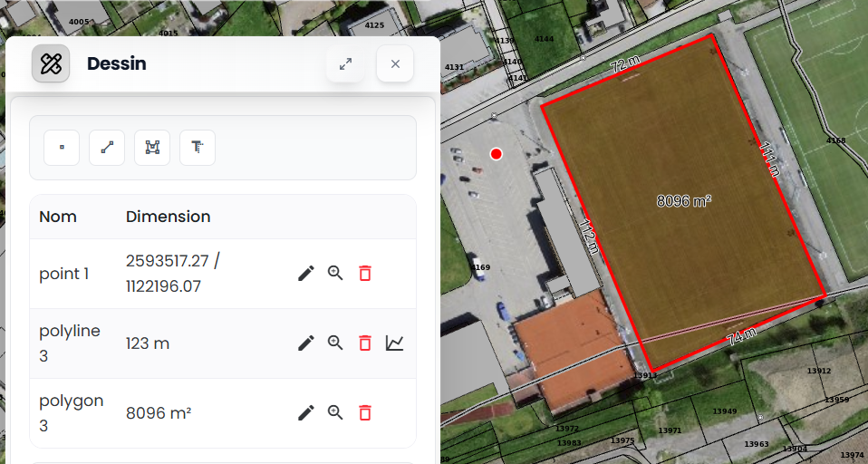The width and height of the screenshot is (868, 464).
Task: Select the text annotation tool
Action: [198, 148]
